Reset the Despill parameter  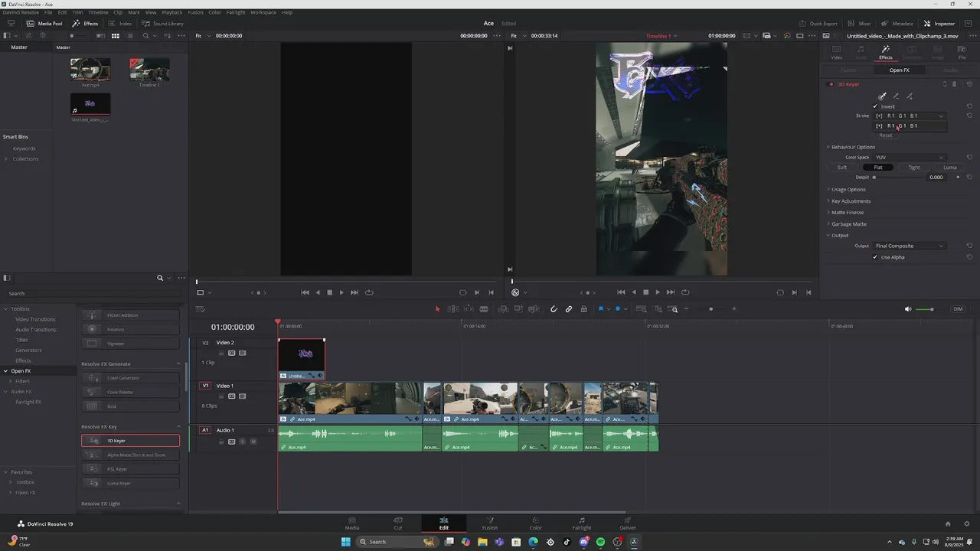969,178
